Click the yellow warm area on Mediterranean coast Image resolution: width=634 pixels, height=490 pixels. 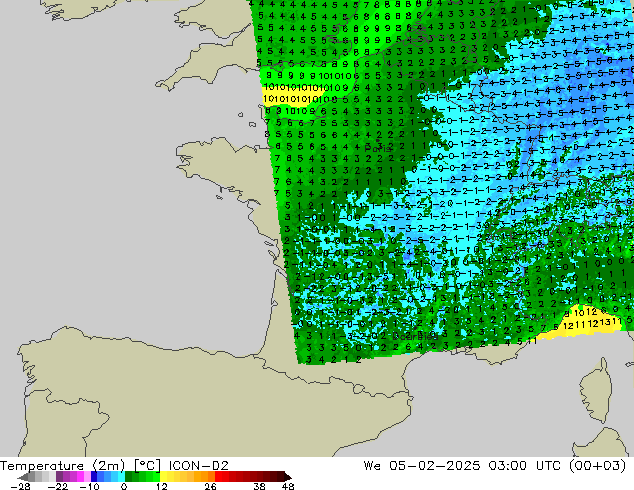(x=582, y=323)
